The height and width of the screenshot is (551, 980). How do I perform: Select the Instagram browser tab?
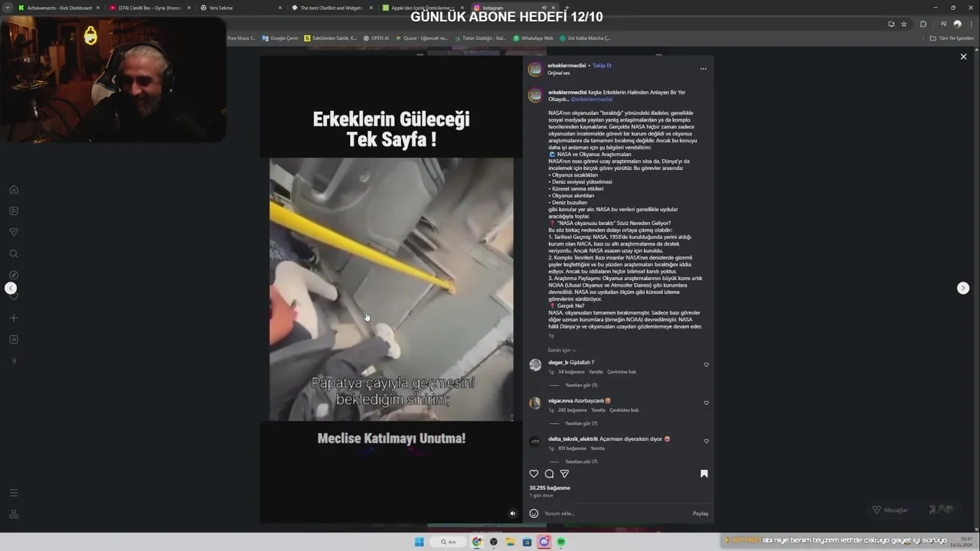click(x=514, y=8)
